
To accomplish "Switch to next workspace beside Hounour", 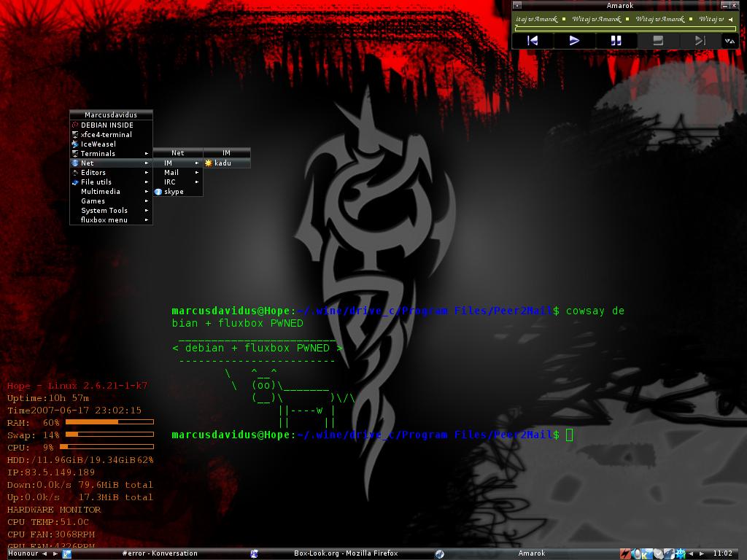I will click(55, 554).
